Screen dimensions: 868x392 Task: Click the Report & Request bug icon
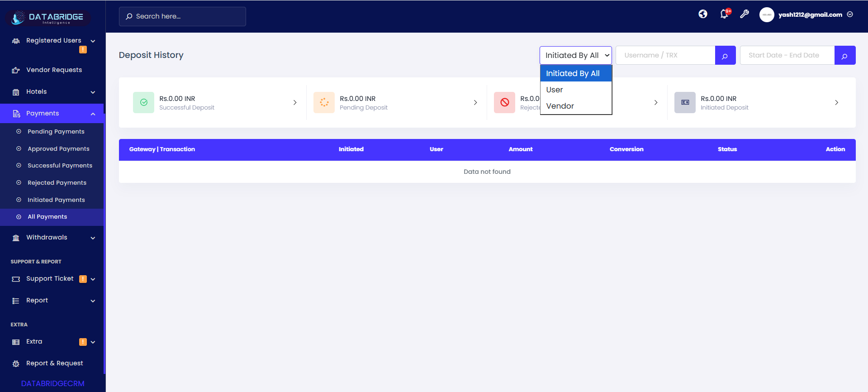(x=16, y=364)
